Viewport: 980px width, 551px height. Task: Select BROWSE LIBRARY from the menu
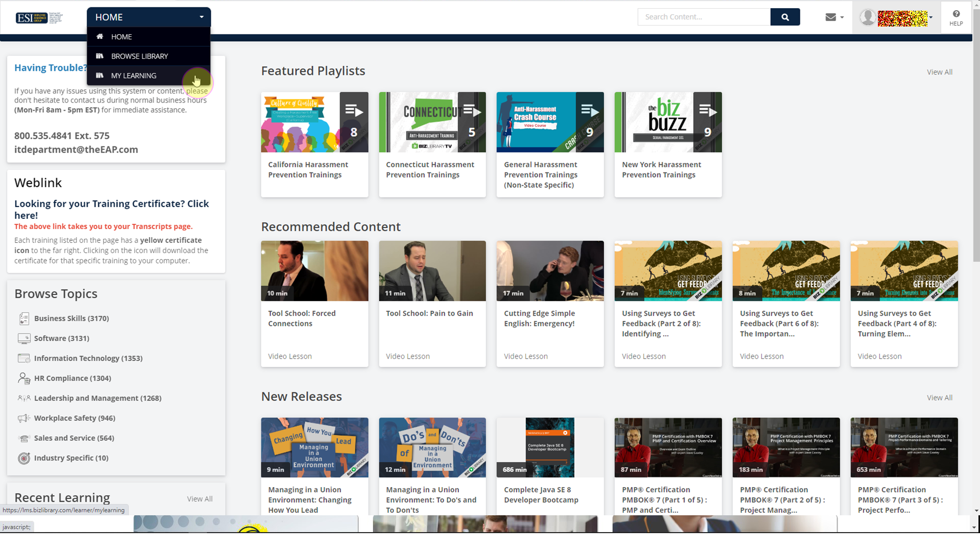point(139,56)
